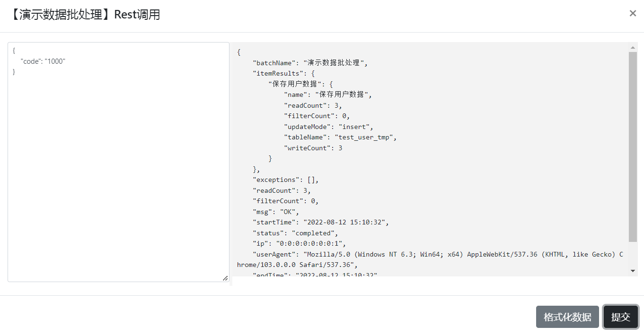
Task: Click the "exceptions": [] line
Action: [x=286, y=180]
